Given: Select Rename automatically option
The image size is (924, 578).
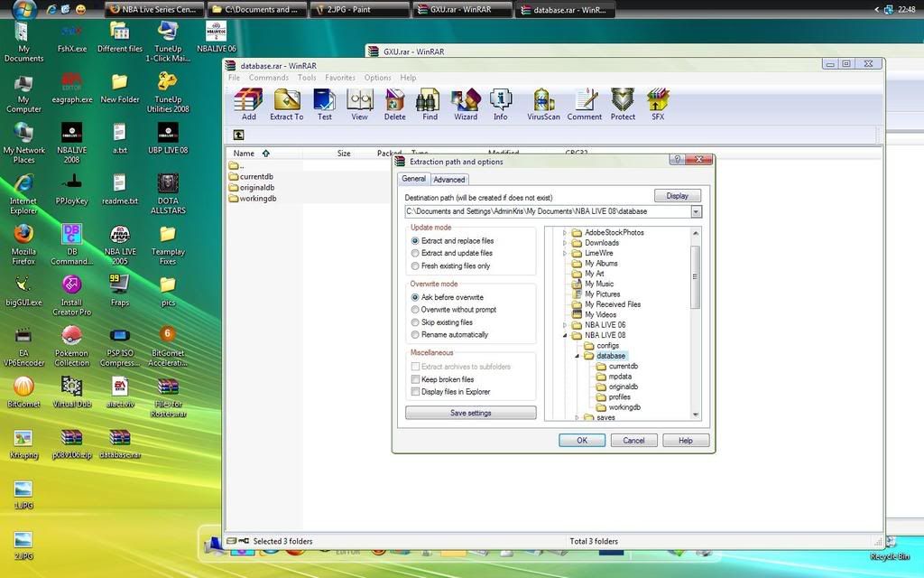Looking at the screenshot, I should click(x=449, y=334).
